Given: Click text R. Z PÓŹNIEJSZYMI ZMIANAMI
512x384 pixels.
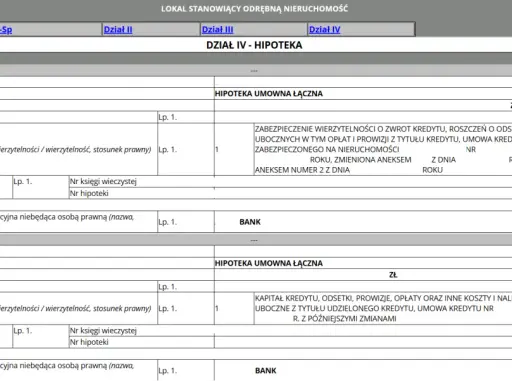Looking at the screenshot, I should tap(345, 319).
